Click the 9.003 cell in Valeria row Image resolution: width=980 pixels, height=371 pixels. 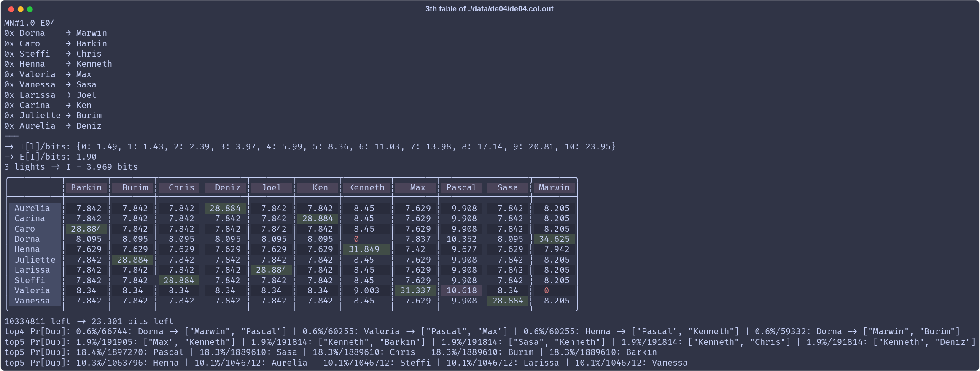366,290
